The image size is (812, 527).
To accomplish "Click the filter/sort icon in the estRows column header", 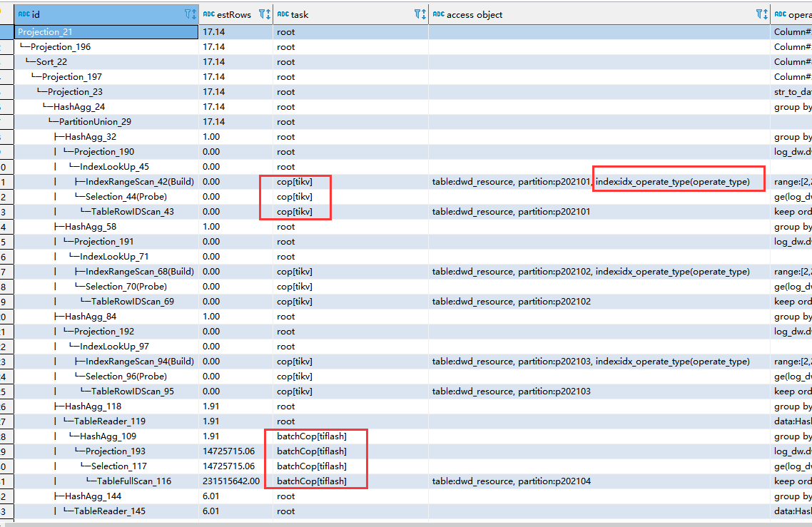I will (264, 14).
